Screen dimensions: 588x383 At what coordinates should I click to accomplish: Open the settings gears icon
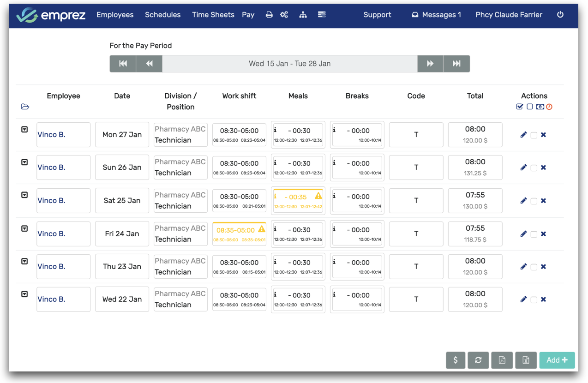(x=284, y=15)
